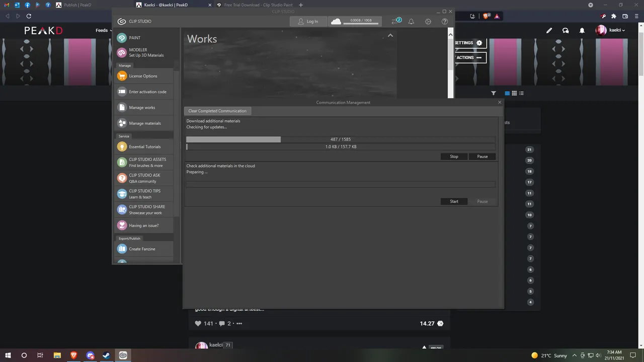644x362 pixels.
Task: Open pinned Gmail tab
Action: 7,5
